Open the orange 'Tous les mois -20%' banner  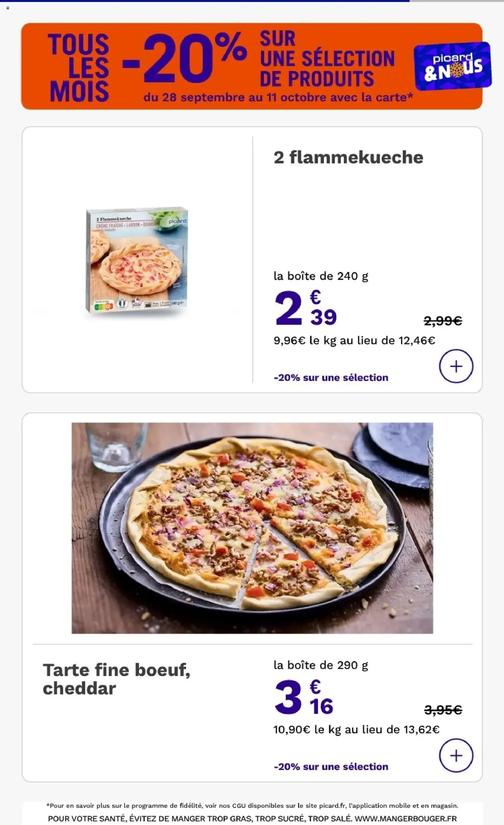(252, 66)
